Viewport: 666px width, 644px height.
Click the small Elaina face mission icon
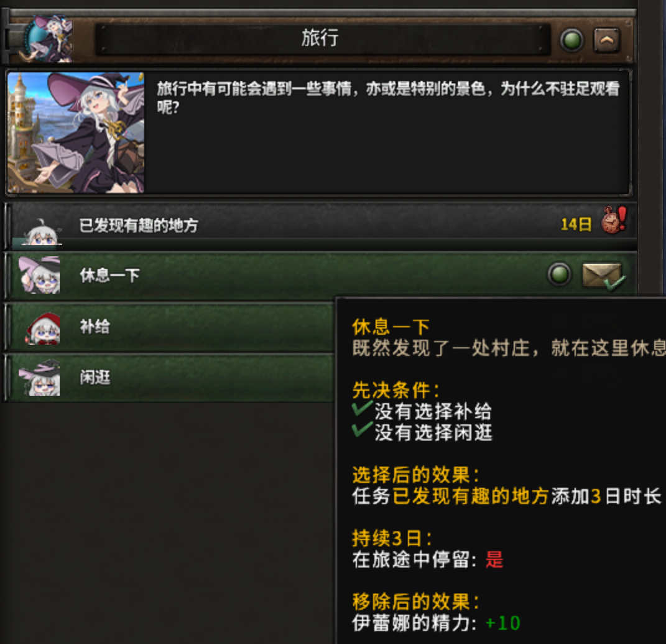(41, 233)
